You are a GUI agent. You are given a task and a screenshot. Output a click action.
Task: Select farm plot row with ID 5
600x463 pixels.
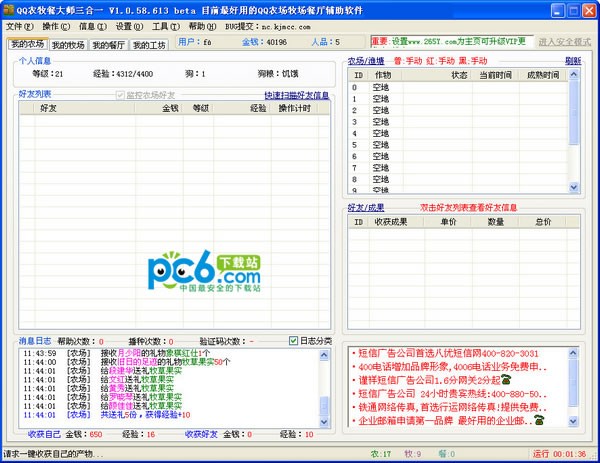(458, 145)
